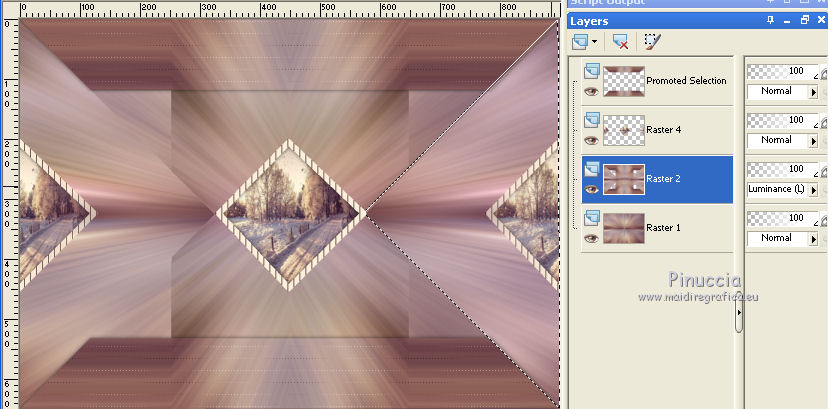828x409 pixels.
Task: Click Raster 2 Luminance (L) blend field
Action: [778, 190]
